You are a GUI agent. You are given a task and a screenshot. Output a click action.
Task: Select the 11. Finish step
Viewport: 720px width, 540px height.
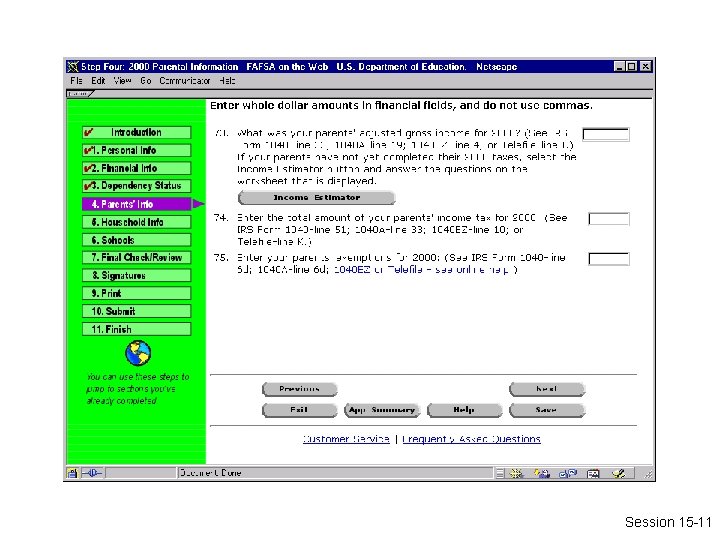[137, 329]
